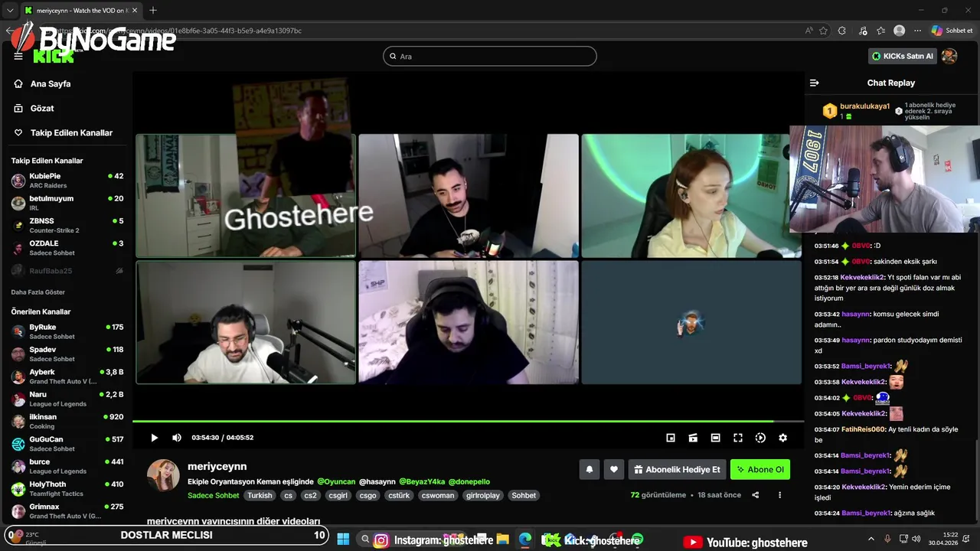This screenshot has width=980, height=551.
Task: Open Ayberk recommended channel
Action: (67, 377)
